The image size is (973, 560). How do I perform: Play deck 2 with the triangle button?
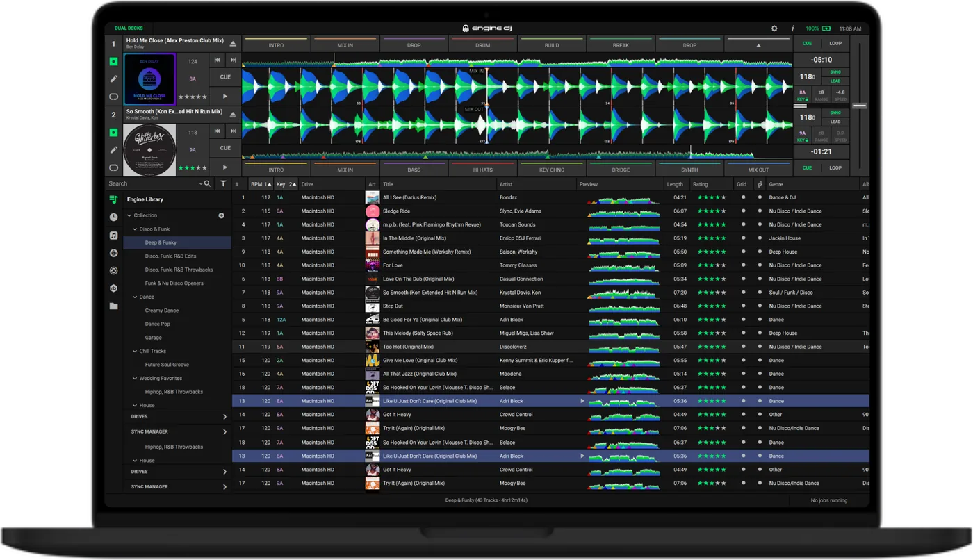tap(225, 167)
